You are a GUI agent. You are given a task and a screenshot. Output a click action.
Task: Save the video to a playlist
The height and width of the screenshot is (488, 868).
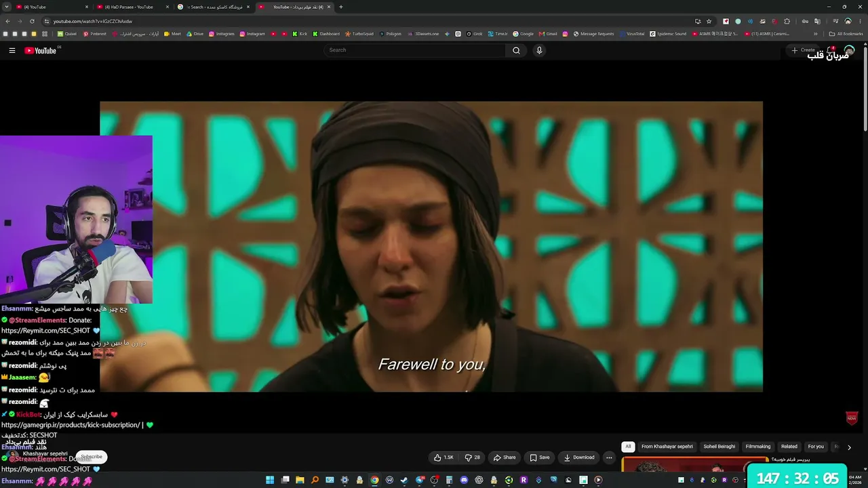coord(540,457)
